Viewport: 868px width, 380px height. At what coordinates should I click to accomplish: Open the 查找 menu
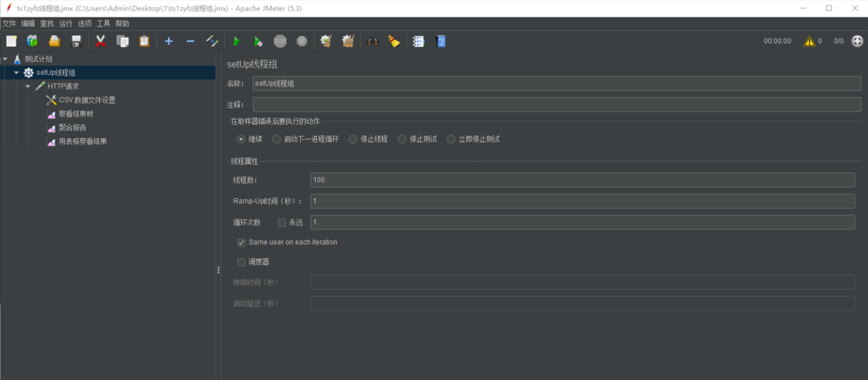47,24
